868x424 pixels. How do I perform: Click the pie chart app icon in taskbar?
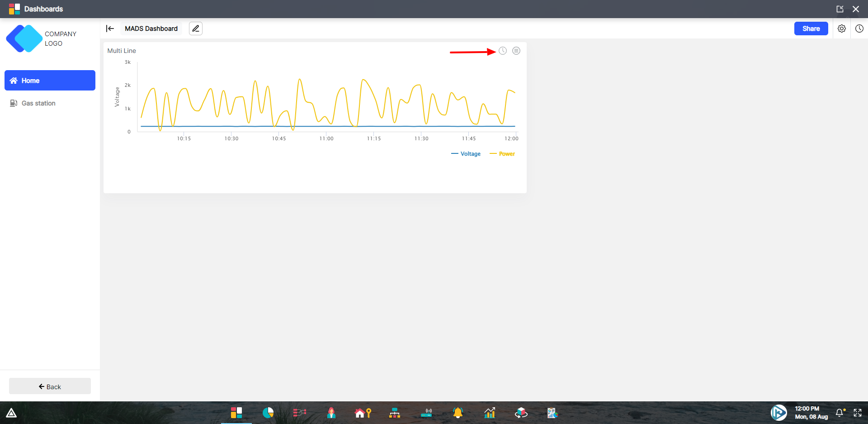(x=268, y=413)
